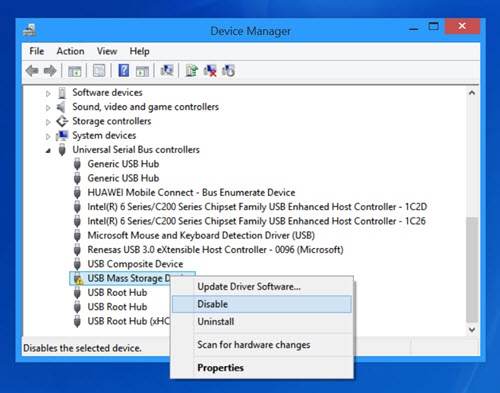
Task: Open Properties from the toolbar icon
Action: [x=99, y=71]
